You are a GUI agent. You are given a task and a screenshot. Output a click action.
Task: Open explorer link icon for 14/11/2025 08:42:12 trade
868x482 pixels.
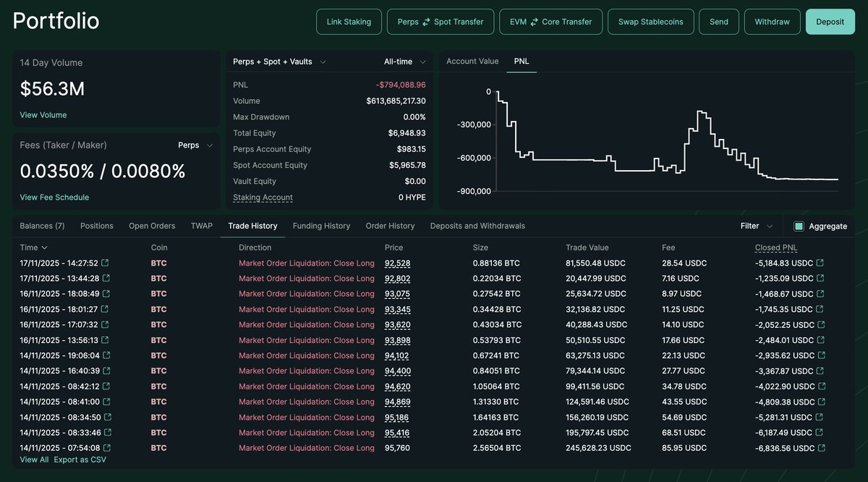pyautogui.click(x=106, y=386)
